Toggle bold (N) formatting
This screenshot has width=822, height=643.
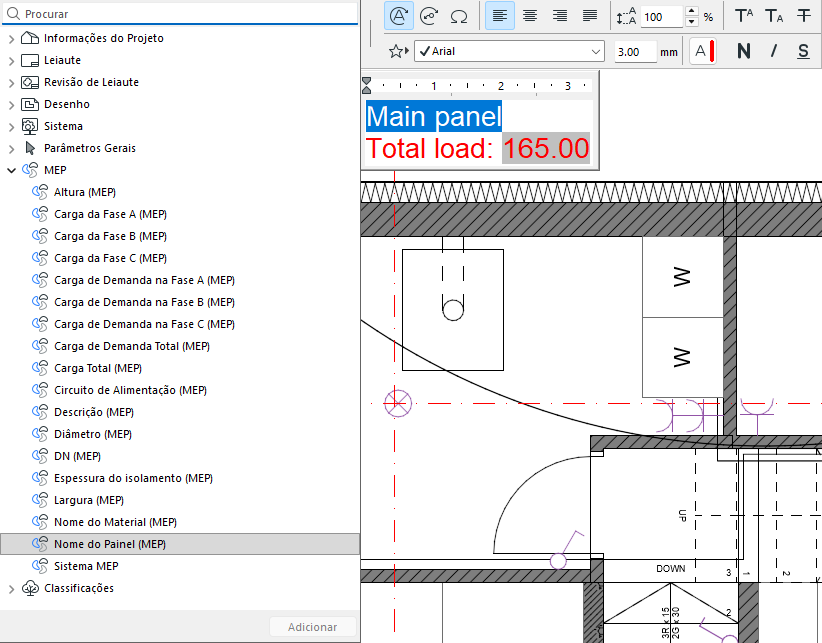(x=743, y=51)
